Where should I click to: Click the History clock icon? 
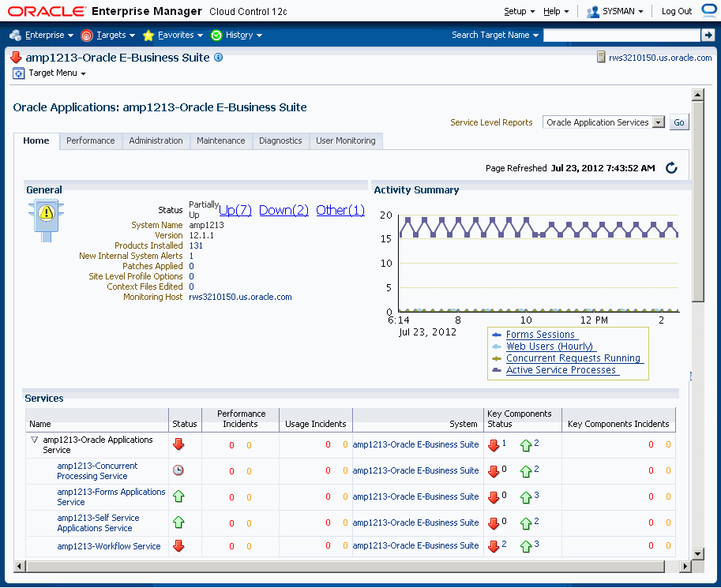(216, 36)
